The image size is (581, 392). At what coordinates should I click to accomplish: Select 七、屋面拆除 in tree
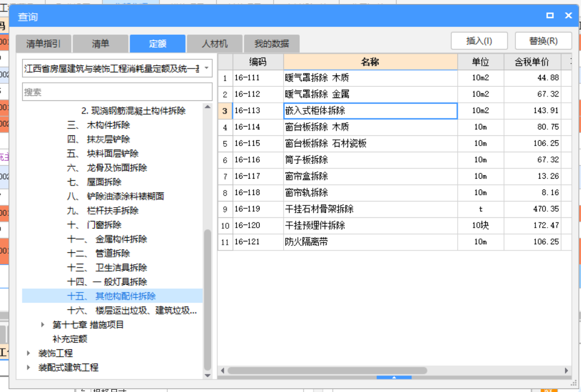94,182
